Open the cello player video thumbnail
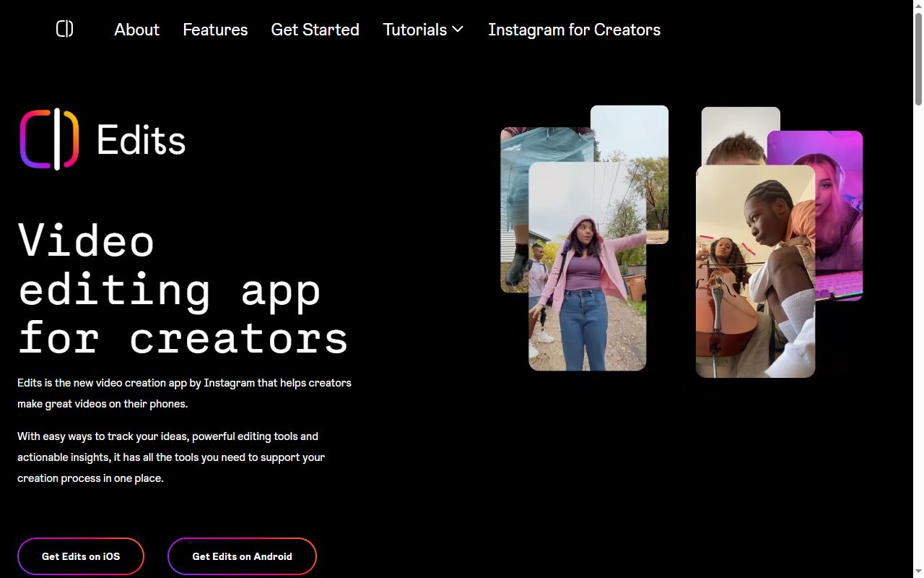 [x=755, y=271]
